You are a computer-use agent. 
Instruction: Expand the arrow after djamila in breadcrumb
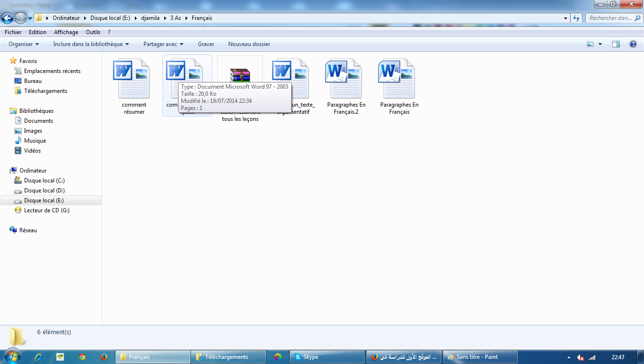point(166,18)
